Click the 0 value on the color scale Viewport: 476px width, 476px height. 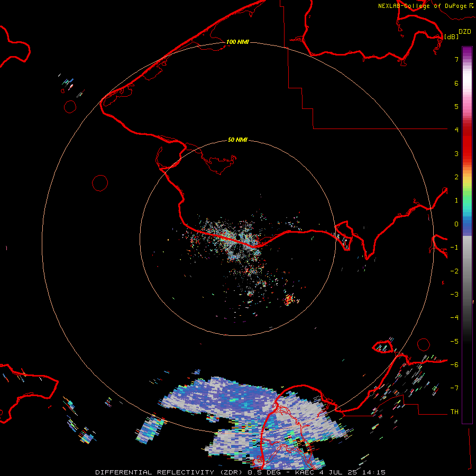[x=456, y=224]
